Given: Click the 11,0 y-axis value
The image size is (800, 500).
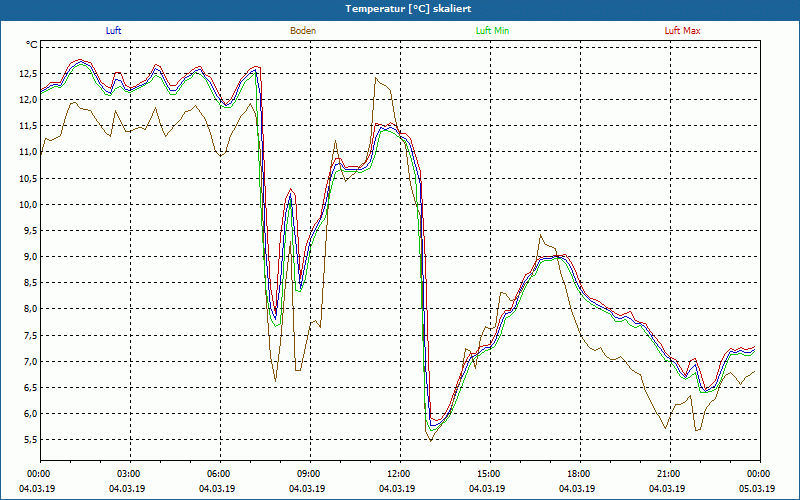Looking at the screenshot, I should 28,152.
